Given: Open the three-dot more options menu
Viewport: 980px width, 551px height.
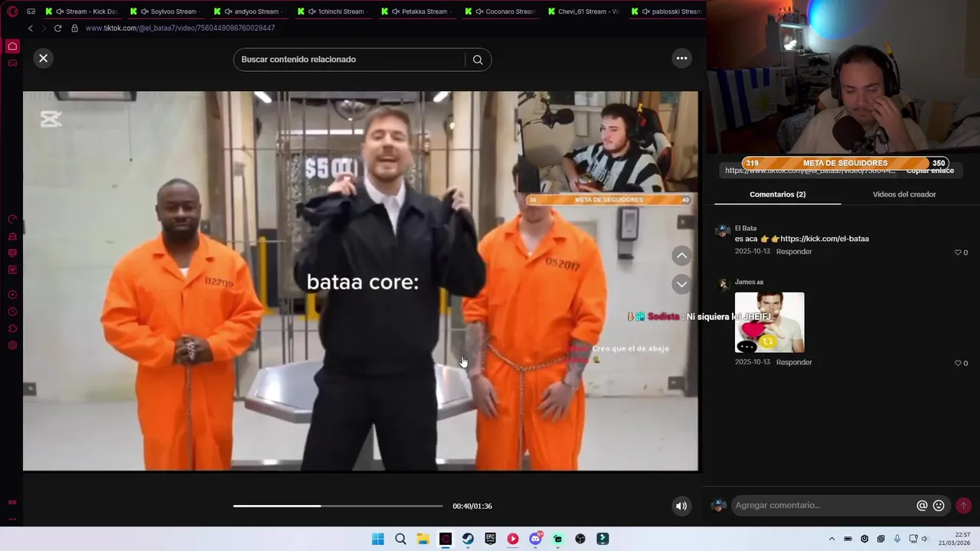Looking at the screenshot, I should (x=681, y=58).
